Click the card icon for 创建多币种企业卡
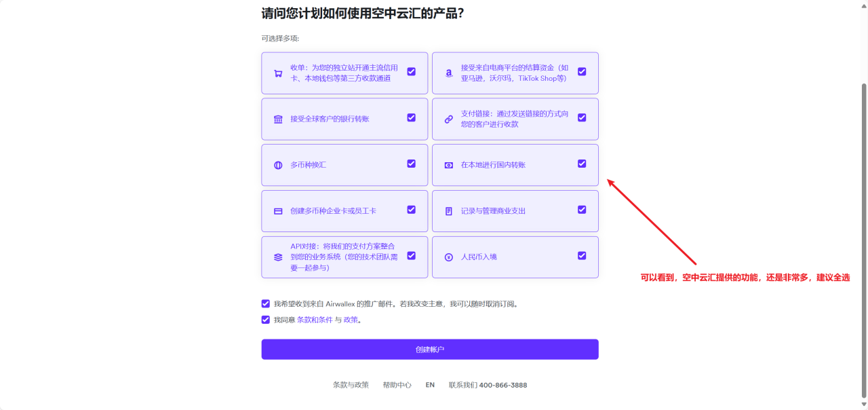This screenshot has height=410, width=868. coord(278,211)
